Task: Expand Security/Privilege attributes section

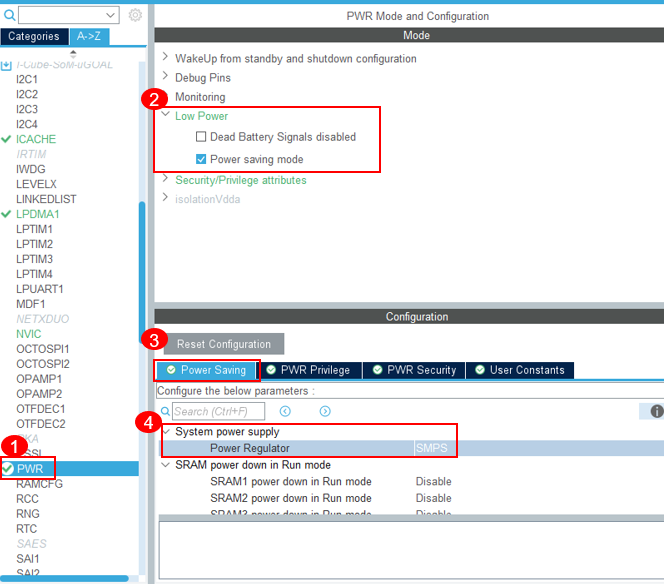Action: coord(166,178)
